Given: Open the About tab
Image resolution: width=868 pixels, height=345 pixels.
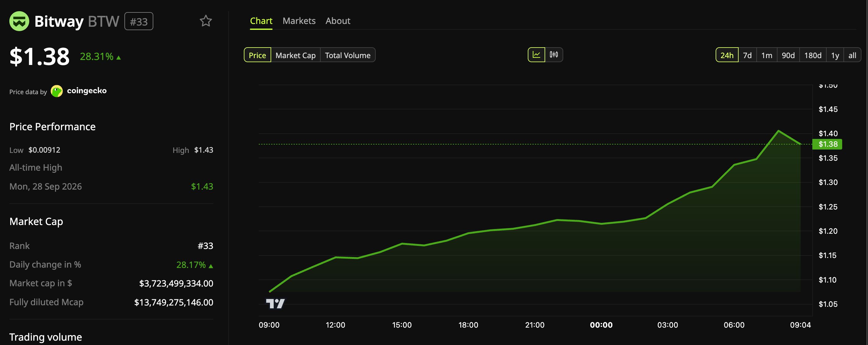Looking at the screenshot, I should click(338, 21).
